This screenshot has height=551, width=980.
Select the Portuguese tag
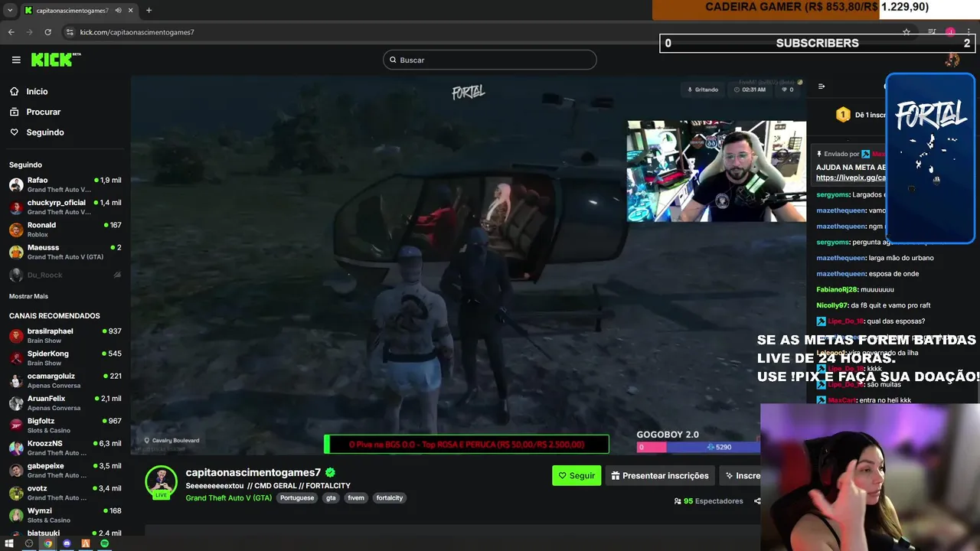[297, 497]
